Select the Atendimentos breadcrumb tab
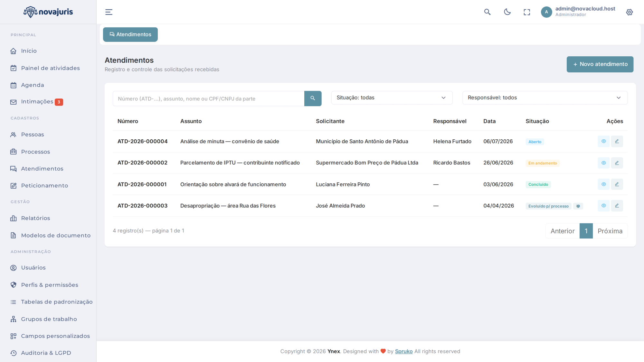Screen dimensions: 644x362 click(130, 34)
